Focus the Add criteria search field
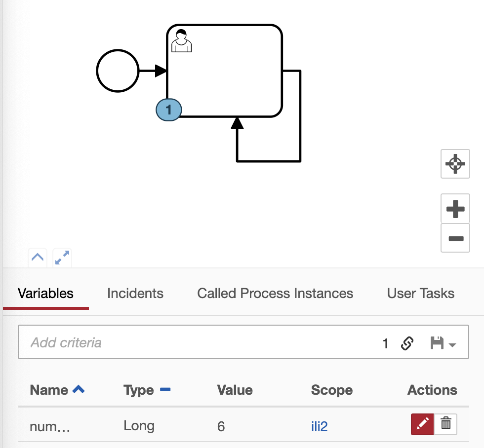 [198, 342]
